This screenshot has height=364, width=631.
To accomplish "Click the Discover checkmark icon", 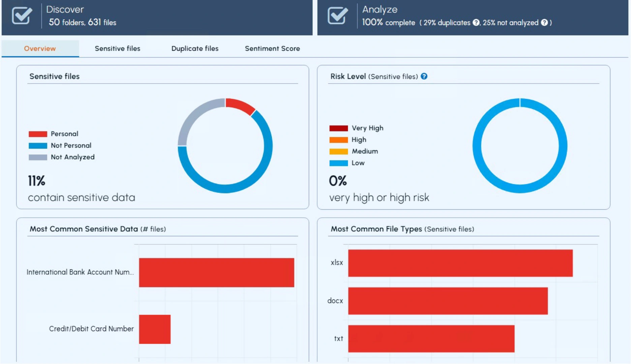I will (x=22, y=16).
